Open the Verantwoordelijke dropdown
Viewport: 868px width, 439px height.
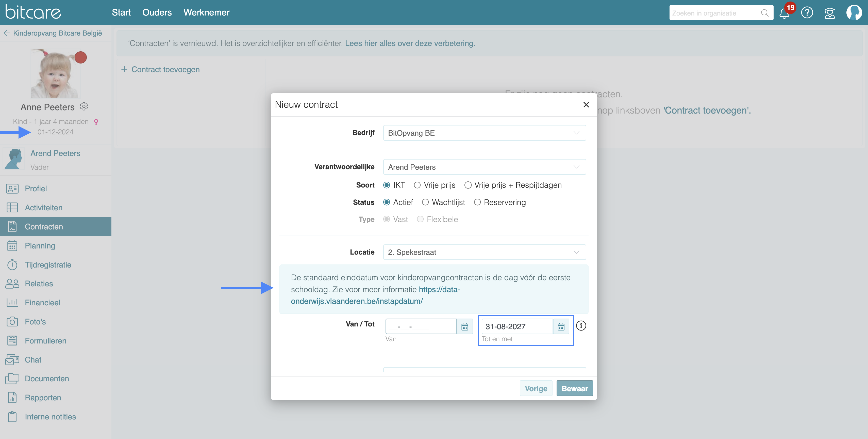point(484,167)
